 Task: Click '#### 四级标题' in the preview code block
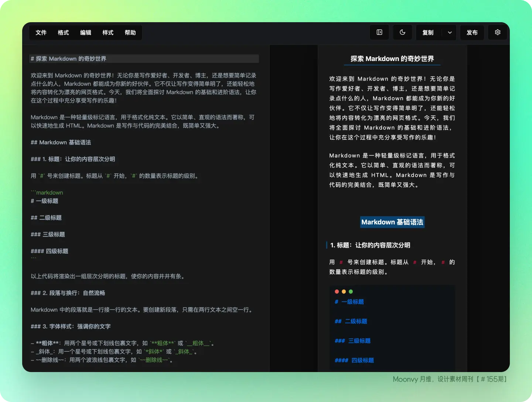click(x=354, y=360)
